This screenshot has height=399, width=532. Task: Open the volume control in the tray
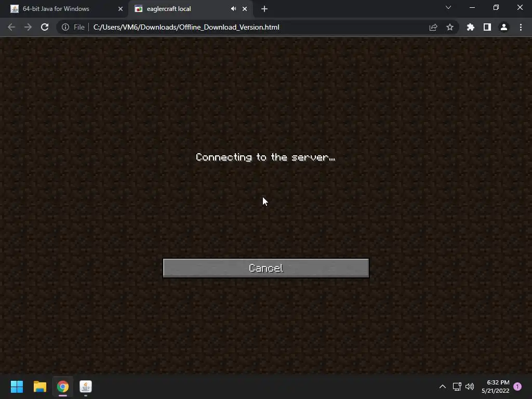[470, 387]
